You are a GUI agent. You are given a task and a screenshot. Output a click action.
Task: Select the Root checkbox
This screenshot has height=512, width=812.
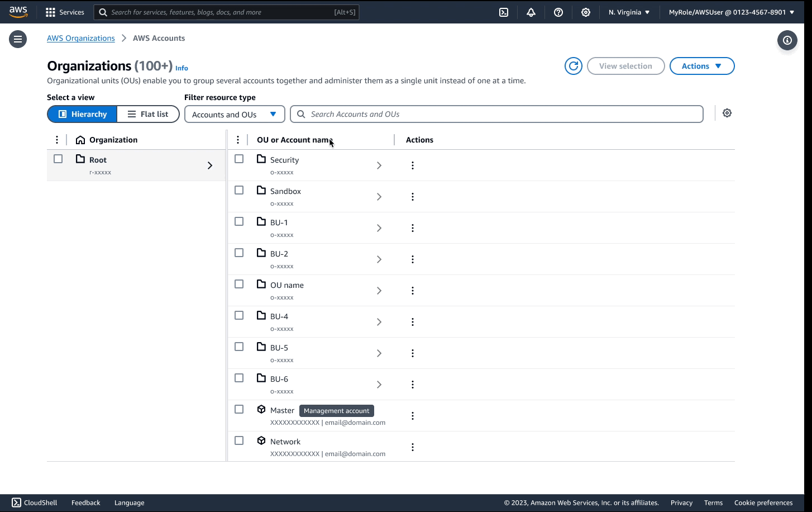(58, 159)
